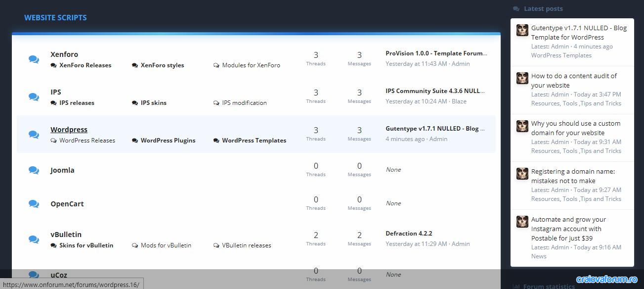
Task: Click the OpenCart forum chat bubbles icon
Action: pos(34,204)
